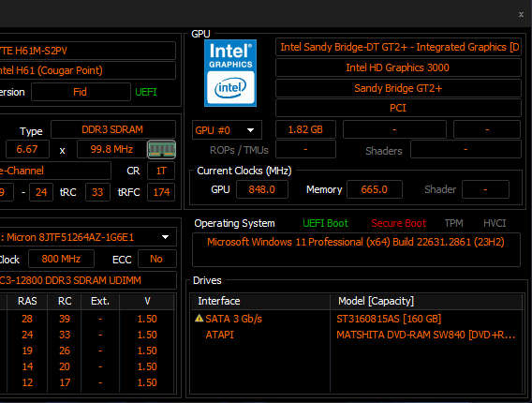Click the DDR3 SDRAM memory type field
The width and height of the screenshot is (532, 403).
click(x=113, y=129)
